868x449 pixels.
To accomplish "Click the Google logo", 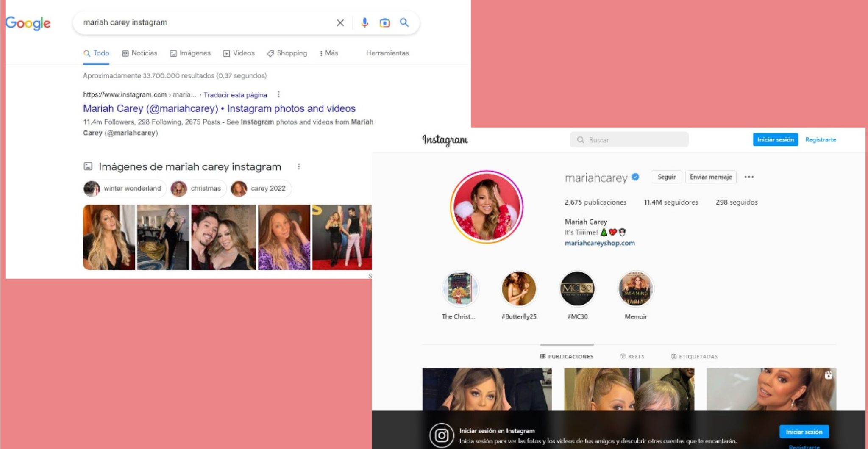I will [28, 23].
